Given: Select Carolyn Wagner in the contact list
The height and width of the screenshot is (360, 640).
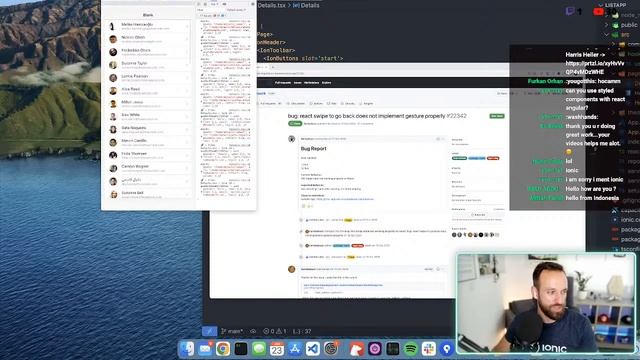Looking at the screenshot, I should point(149,168).
